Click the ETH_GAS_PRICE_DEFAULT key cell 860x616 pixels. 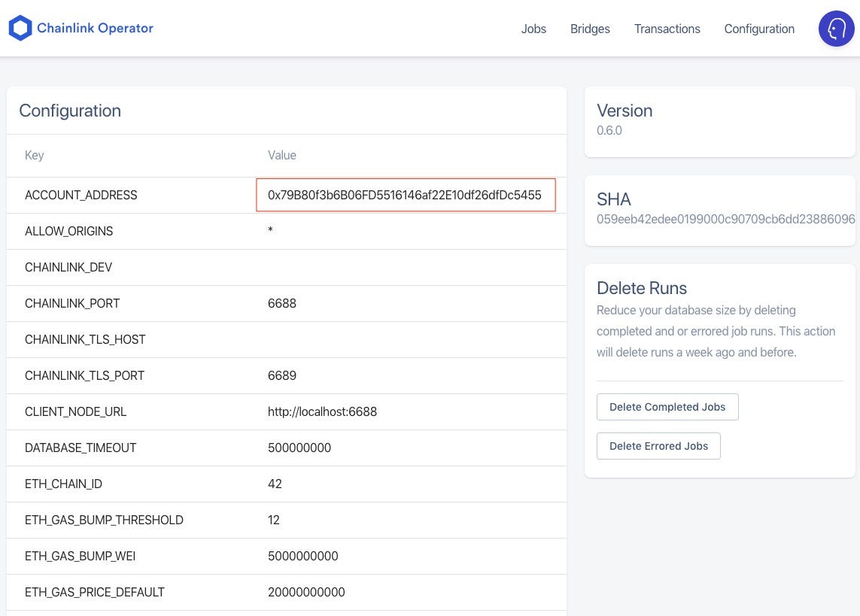pyautogui.click(x=94, y=593)
